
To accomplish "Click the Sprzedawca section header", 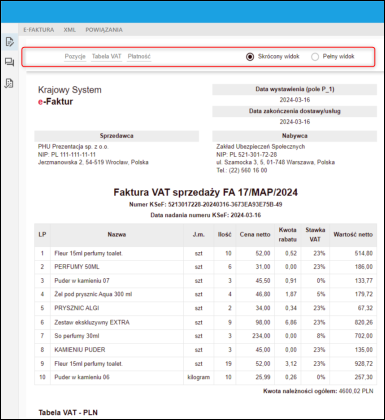I will click(117, 136).
